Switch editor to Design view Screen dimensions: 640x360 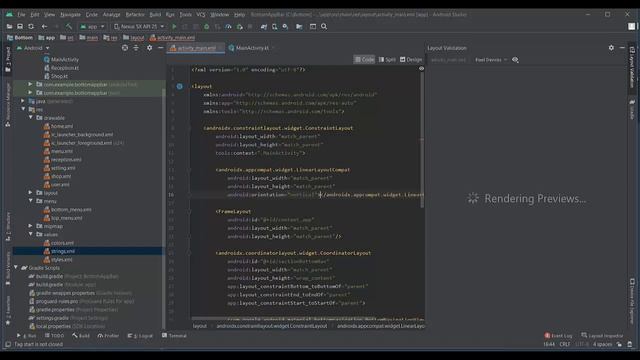tap(411, 60)
